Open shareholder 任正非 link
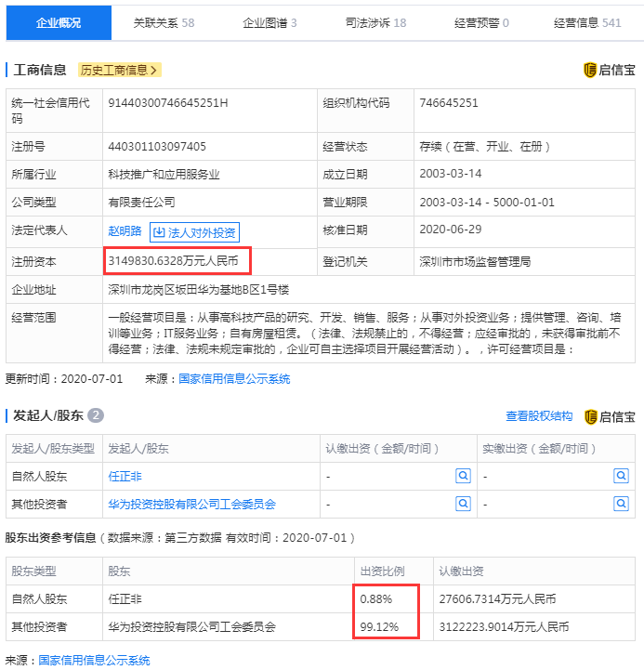Image resolution: width=644 pixels, height=670 pixels. [125, 476]
